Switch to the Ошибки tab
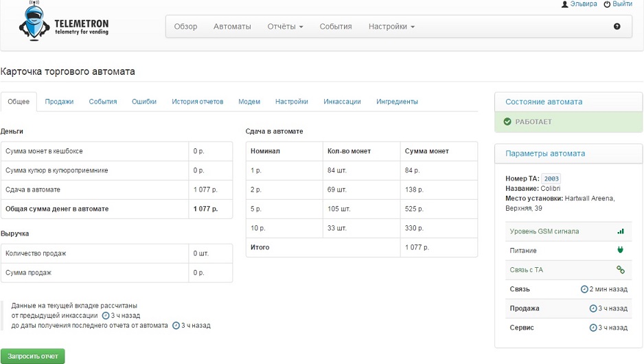Viewport: 644px width, 364px height. pyautogui.click(x=144, y=102)
